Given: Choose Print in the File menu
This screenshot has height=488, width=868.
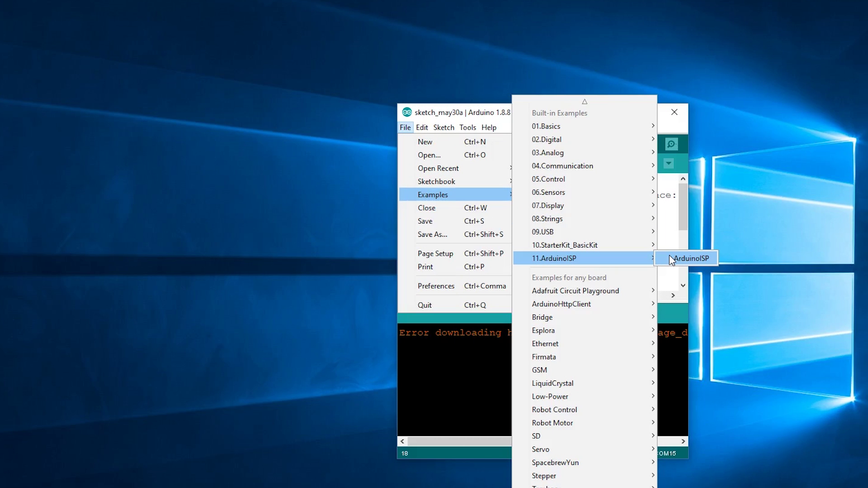Looking at the screenshot, I should (455, 267).
